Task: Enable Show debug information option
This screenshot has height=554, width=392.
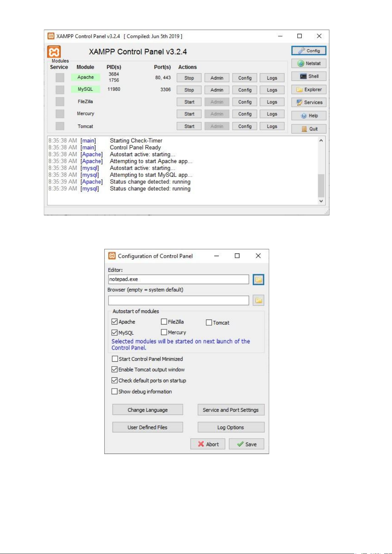Action: pos(114,391)
